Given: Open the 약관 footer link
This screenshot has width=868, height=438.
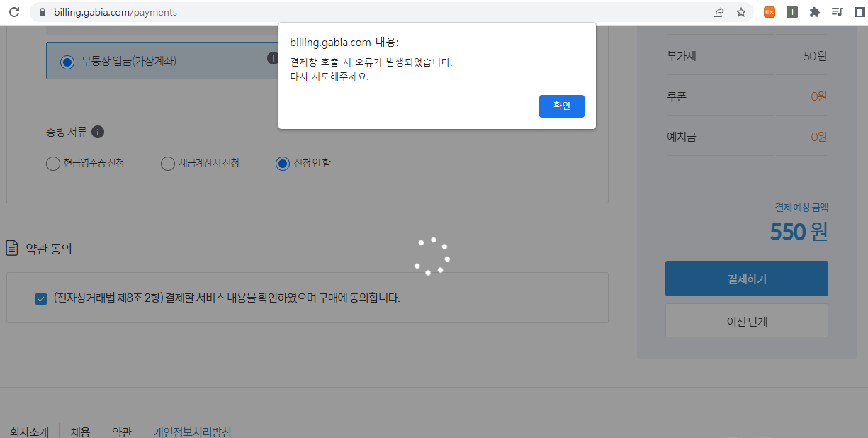Looking at the screenshot, I should point(121,432).
